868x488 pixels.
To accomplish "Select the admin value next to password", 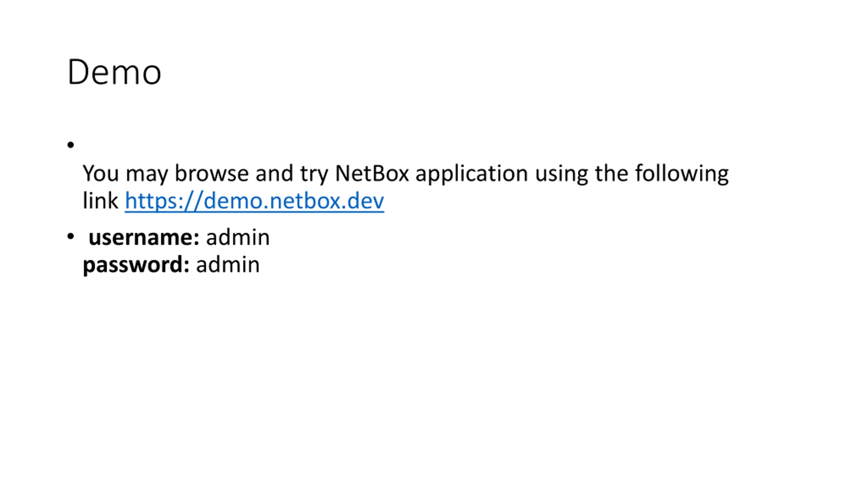I will pos(228,265).
